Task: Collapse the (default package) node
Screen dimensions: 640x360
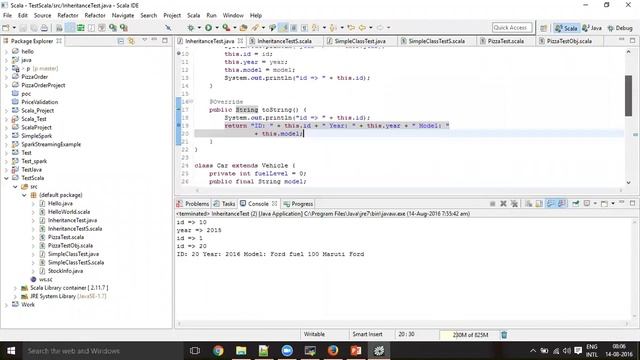Action: pyautogui.click(x=24, y=195)
